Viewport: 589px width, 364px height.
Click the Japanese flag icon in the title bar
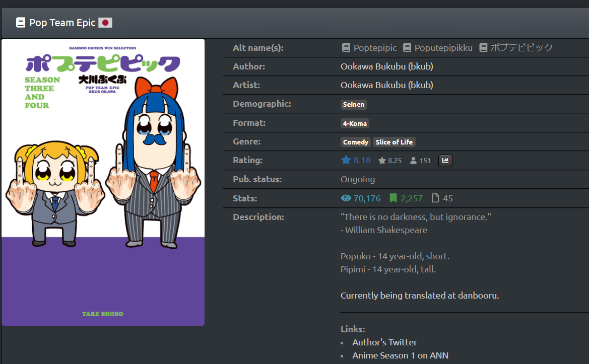pyautogui.click(x=105, y=23)
